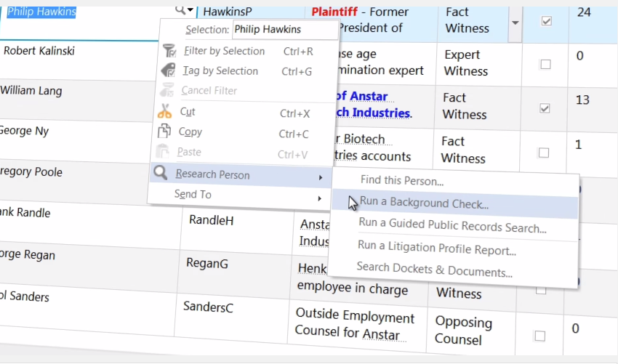This screenshot has width=618, height=364.
Task: Click the Filter by Selection funnel icon
Action: pos(169,51)
